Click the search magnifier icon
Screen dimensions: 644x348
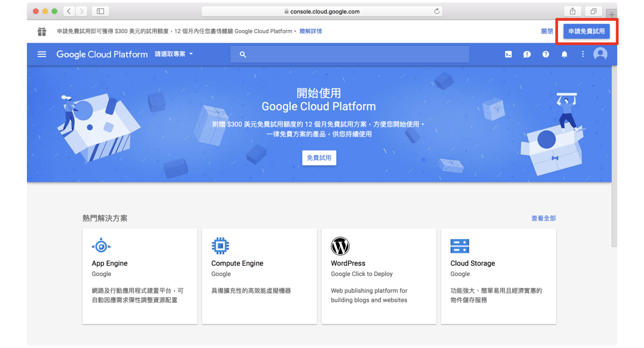[x=243, y=54]
